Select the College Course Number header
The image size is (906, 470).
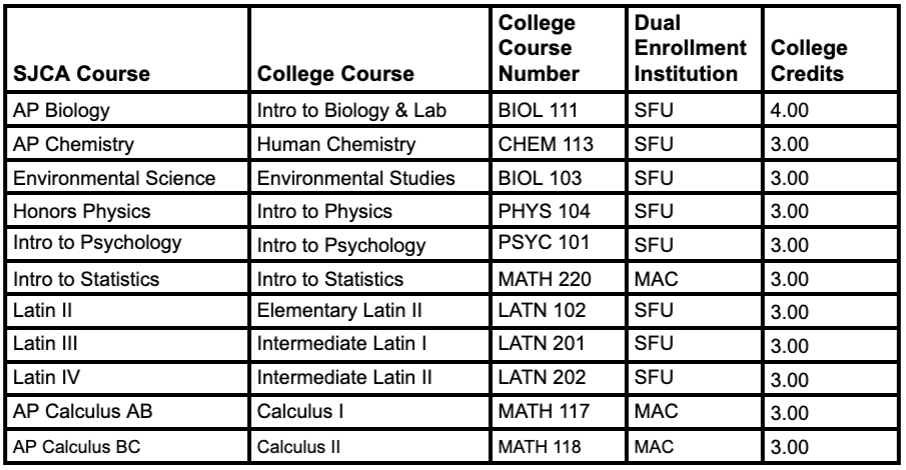pyautogui.click(x=539, y=50)
